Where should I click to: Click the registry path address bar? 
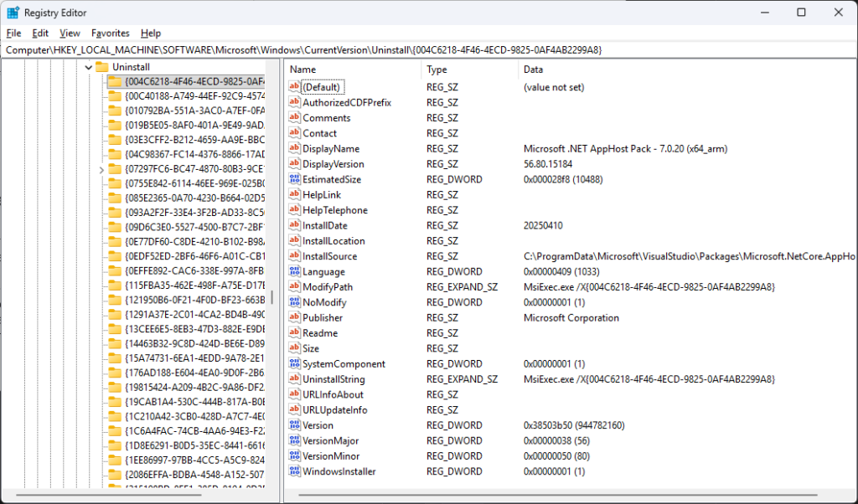click(x=429, y=49)
